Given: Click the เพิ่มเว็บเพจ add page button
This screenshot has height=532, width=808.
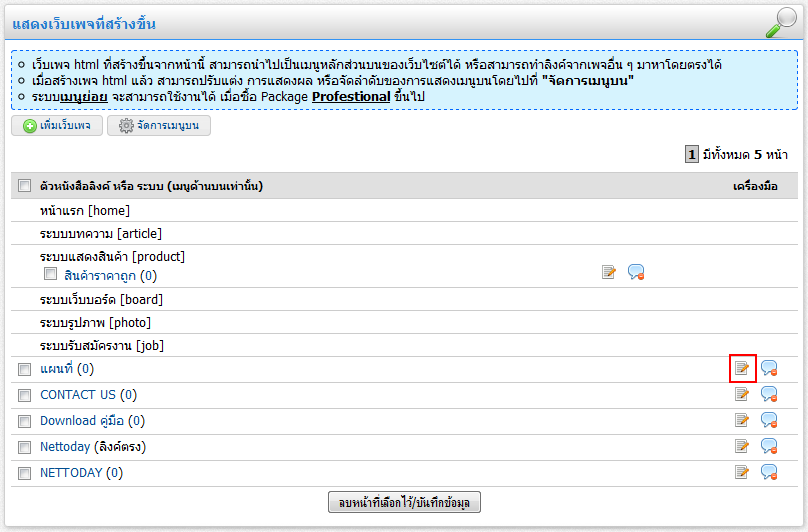Looking at the screenshot, I should pyautogui.click(x=57, y=126).
